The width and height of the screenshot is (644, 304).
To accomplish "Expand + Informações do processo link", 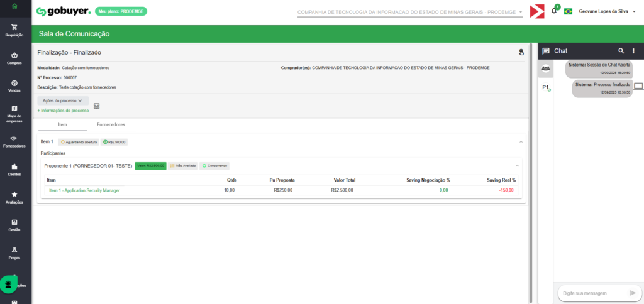I will click(x=63, y=111).
